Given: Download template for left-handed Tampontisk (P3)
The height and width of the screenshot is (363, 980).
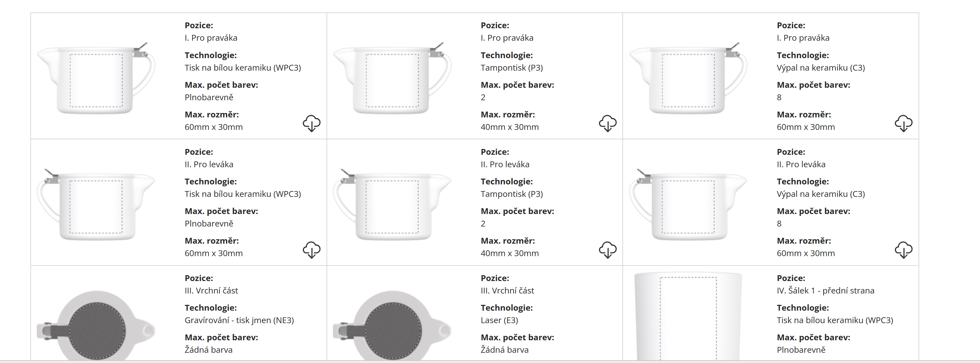Looking at the screenshot, I should (x=607, y=250).
